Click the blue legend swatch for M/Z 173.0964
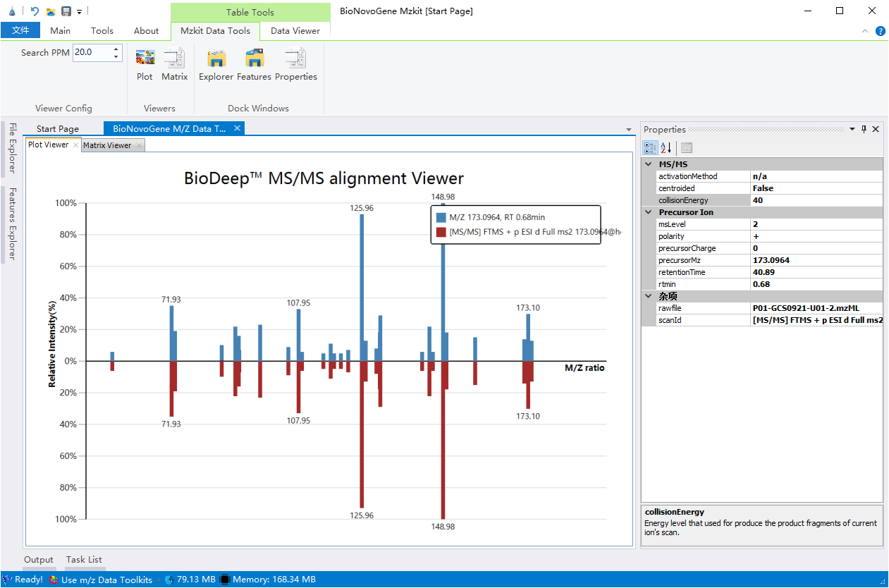Image resolution: width=889 pixels, height=588 pixels. point(441,217)
